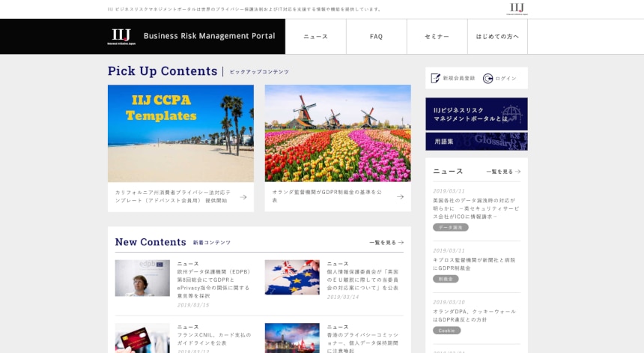
Task: Select はじめての方へ in the navigation
Action: click(497, 37)
